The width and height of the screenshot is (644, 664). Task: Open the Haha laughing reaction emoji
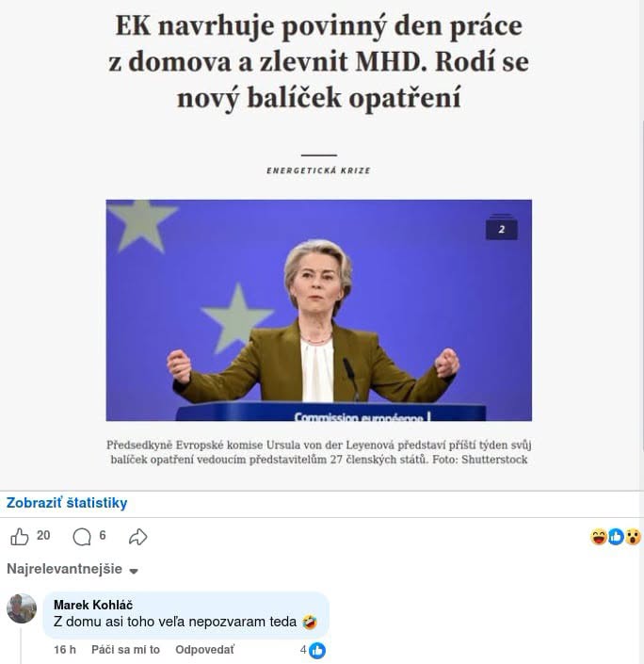[x=599, y=537]
